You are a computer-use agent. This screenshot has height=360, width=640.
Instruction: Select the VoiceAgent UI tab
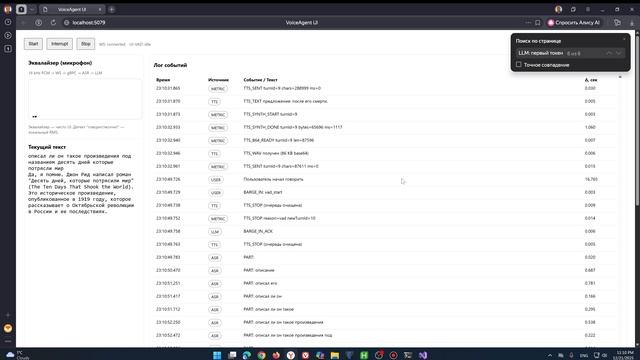72,9
